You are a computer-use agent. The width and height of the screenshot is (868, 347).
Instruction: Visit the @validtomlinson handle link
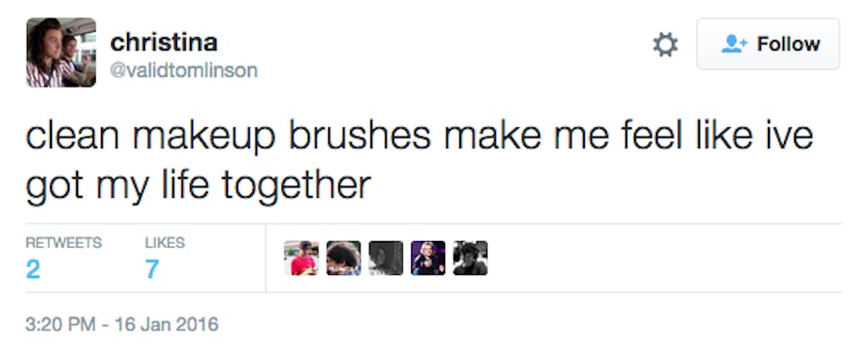(184, 70)
